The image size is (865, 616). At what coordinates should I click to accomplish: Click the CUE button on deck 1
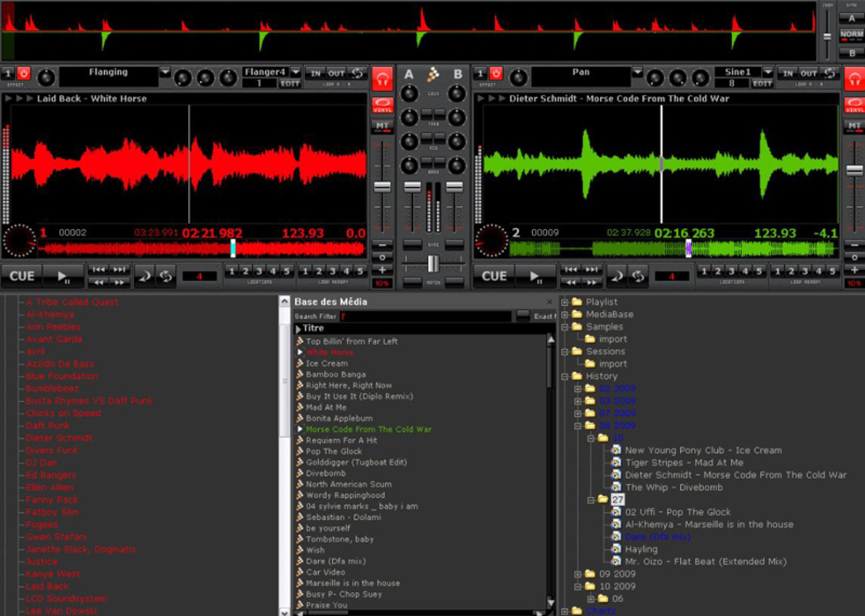click(22, 276)
